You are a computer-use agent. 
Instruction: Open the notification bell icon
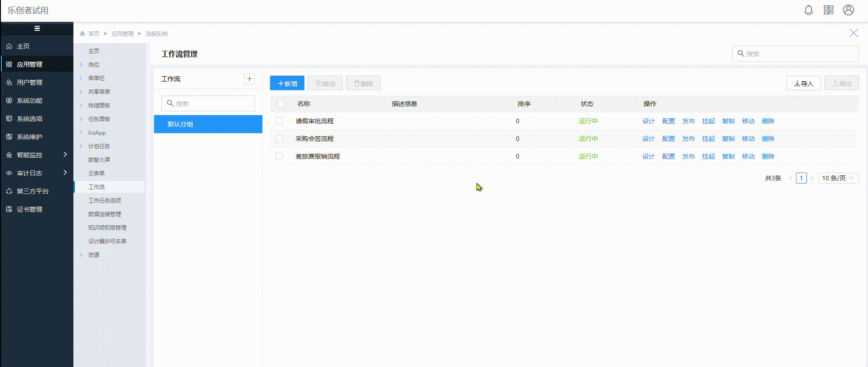pyautogui.click(x=808, y=10)
